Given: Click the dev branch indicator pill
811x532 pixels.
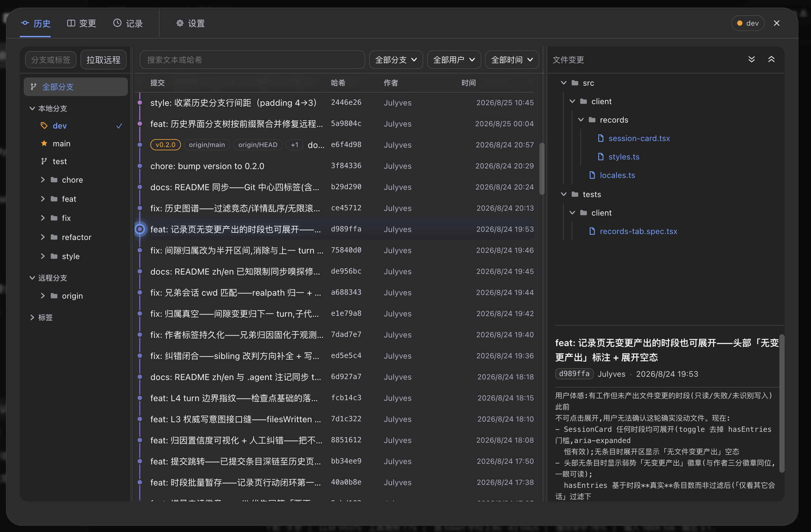Looking at the screenshot, I should click(x=748, y=23).
